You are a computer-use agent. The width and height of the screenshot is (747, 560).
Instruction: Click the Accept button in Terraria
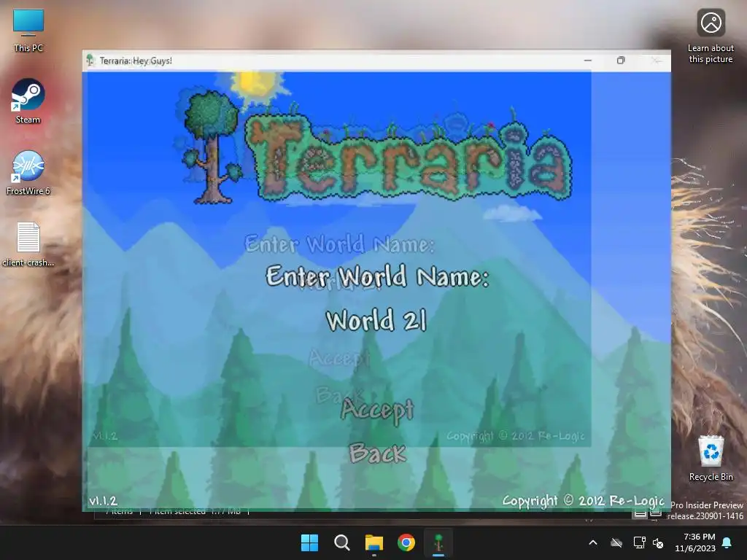pos(377,410)
